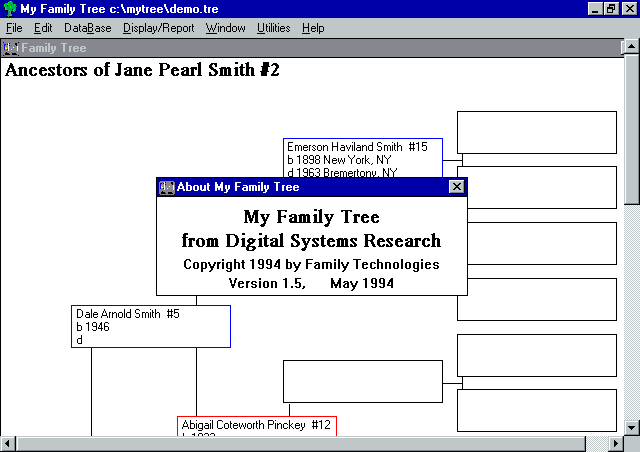Click 'Ancestors of Jane Pearl Smith #2' heading
Screen dimensions: 640x452
(142, 70)
